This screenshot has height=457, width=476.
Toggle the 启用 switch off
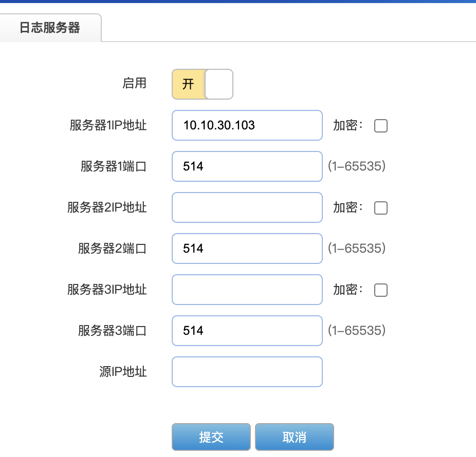pos(203,84)
